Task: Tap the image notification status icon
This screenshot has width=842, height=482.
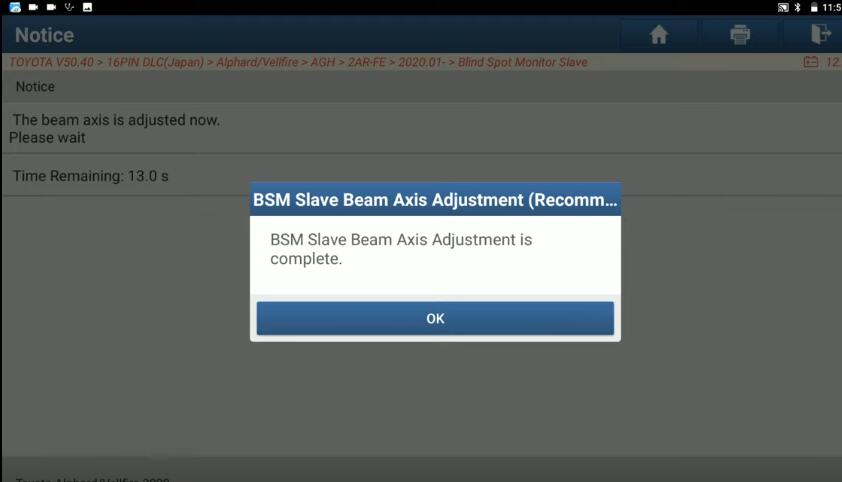Action: click(x=88, y=7)
